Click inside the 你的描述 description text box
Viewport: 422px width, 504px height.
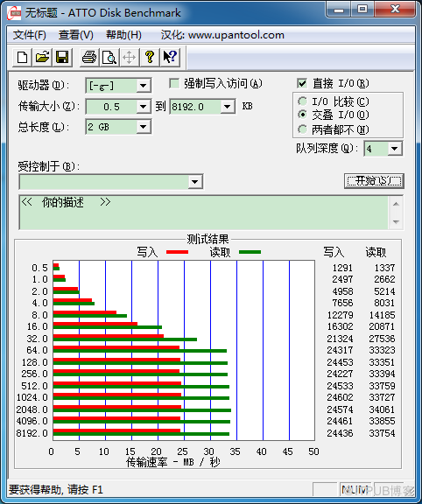204,213
